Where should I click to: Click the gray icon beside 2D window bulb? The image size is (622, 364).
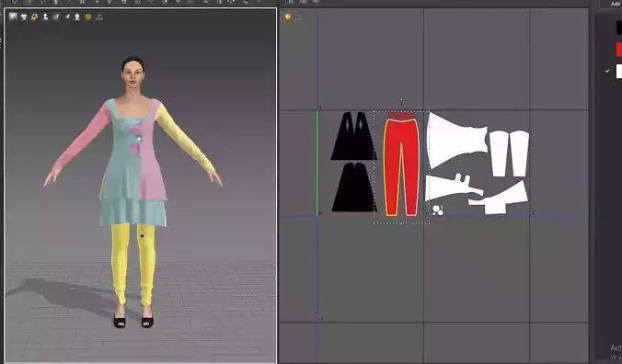pyautogui.click(x=299, y=17)
